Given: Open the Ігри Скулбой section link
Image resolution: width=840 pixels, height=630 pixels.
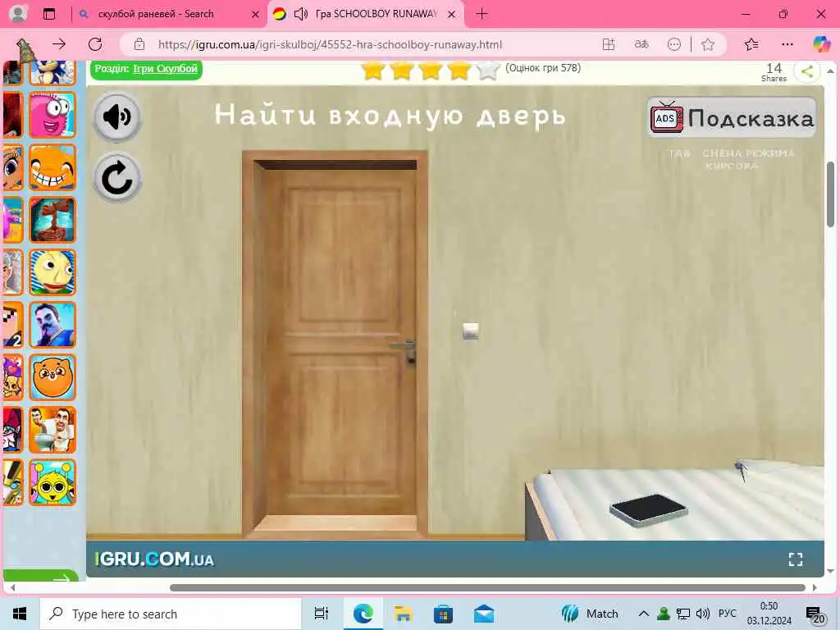Looking at the screenshot, I should [x=165, y=69].
